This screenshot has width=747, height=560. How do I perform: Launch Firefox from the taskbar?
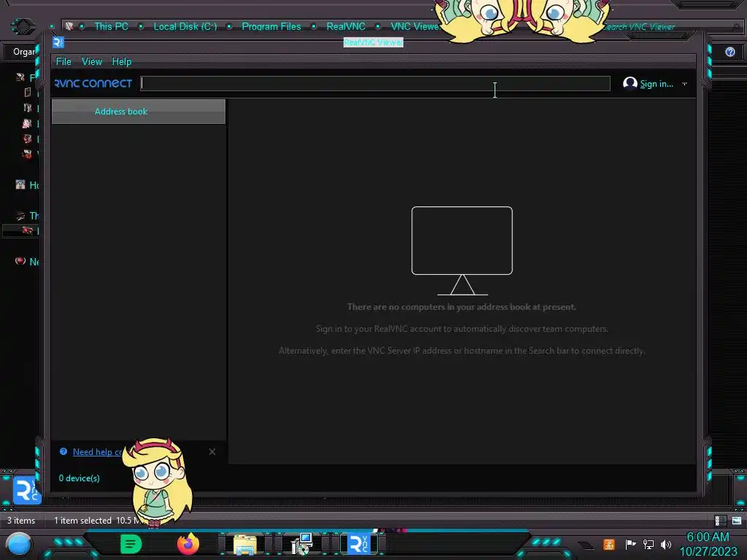187,544
